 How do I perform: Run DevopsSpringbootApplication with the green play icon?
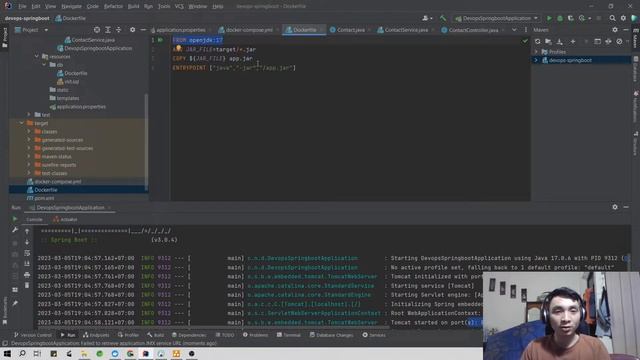point(549,18)
